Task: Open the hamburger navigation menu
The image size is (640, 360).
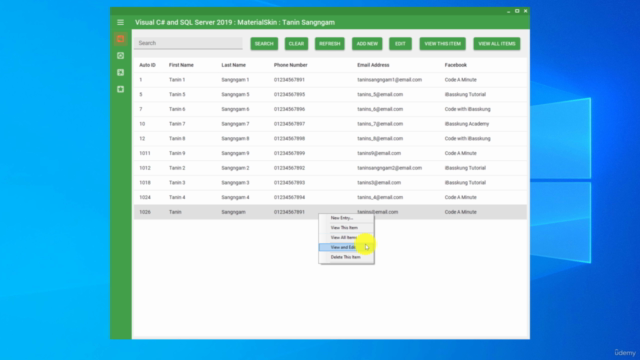Action: 120,22
